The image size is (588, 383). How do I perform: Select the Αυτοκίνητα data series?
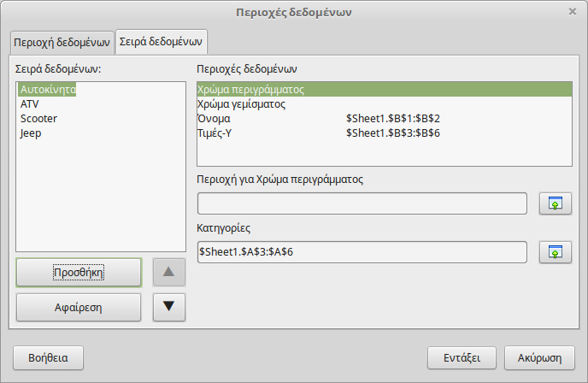click(48, 89)
